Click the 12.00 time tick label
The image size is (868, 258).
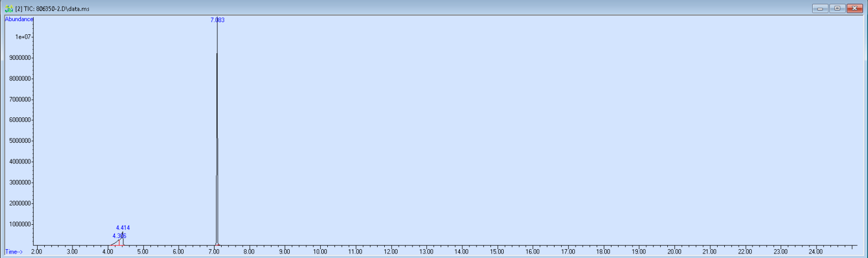click(391, 252)
